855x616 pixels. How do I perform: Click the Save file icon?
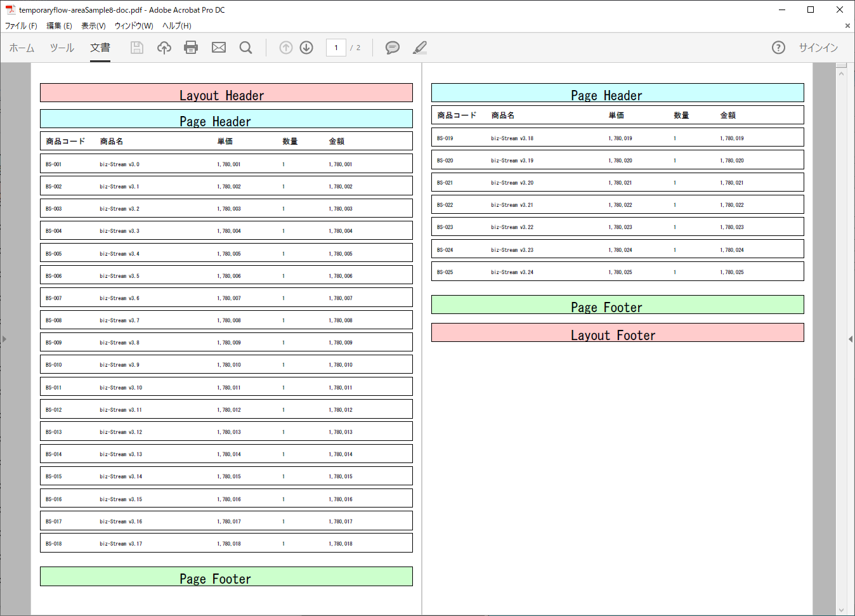[137, 48]
